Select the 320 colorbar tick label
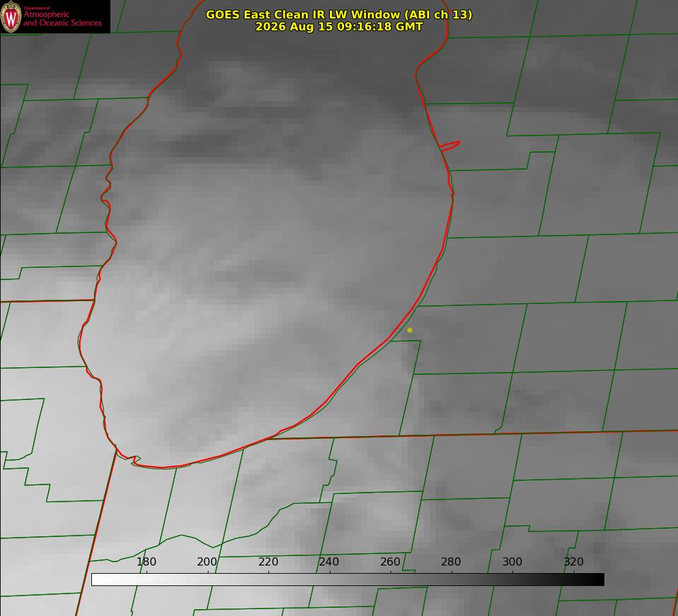Viewport: 678px width, 616px height. pyautogui.click(x=574, y=561)
